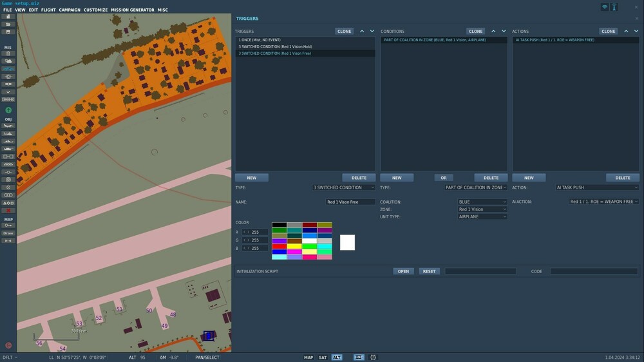This screenshot has height=362, width=644.
Task: Click the antenna tower icon at top right
Action: coord(614,7)
